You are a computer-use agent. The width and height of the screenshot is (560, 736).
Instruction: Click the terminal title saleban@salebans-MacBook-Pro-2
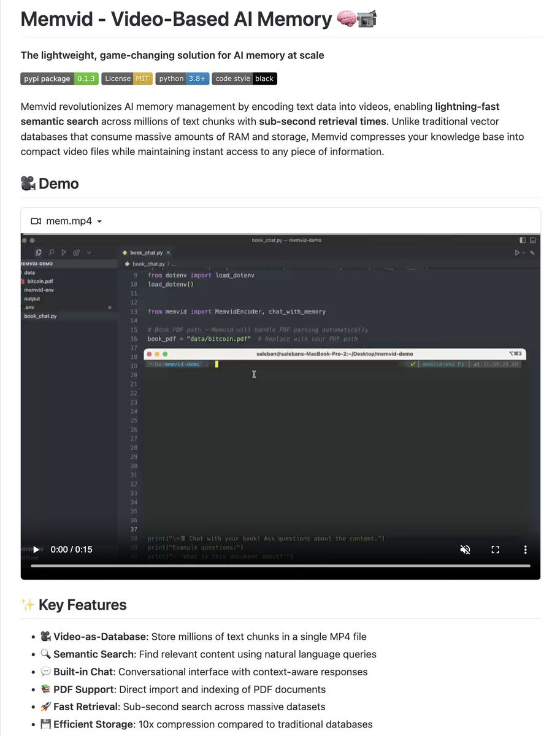[x=335, y=354]
